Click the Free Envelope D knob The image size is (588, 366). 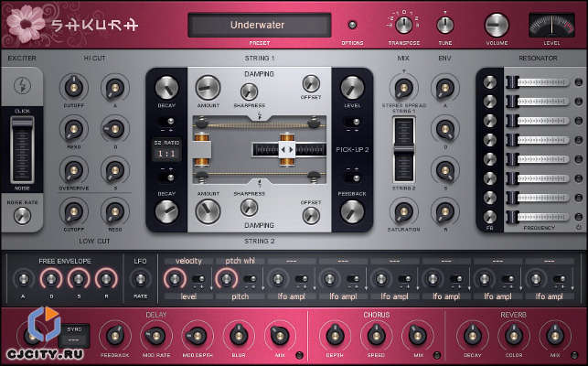coord(51,279)
